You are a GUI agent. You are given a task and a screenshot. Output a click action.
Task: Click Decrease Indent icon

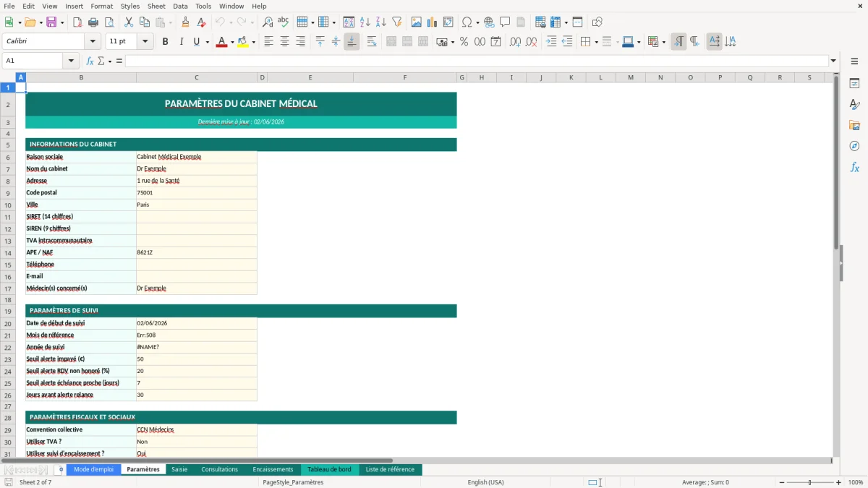click(x=567, y=42)
